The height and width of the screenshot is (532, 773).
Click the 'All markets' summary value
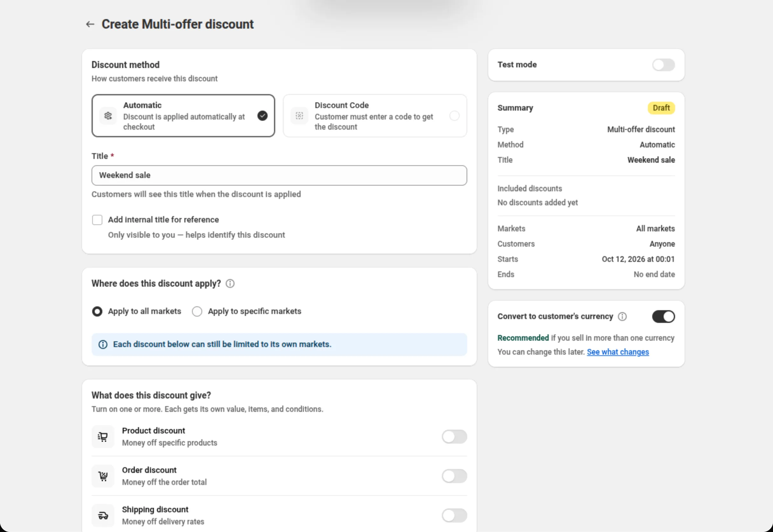(655, 229)
